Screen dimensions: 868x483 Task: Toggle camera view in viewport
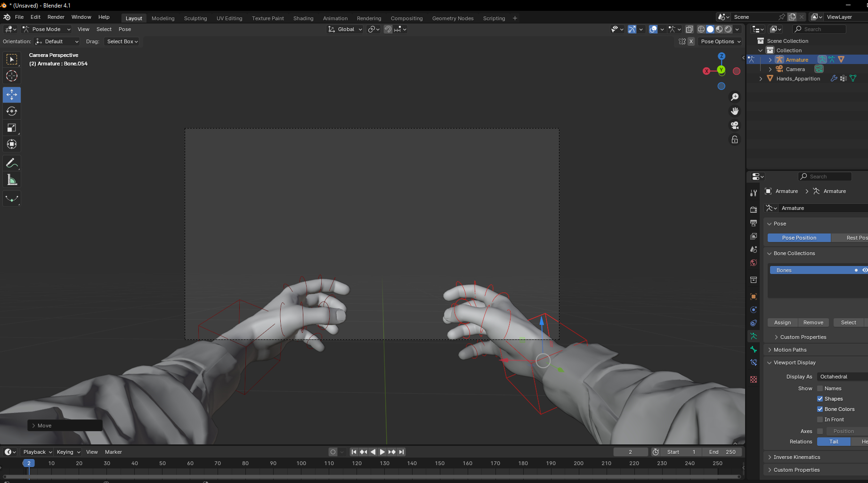pos(735,125)
